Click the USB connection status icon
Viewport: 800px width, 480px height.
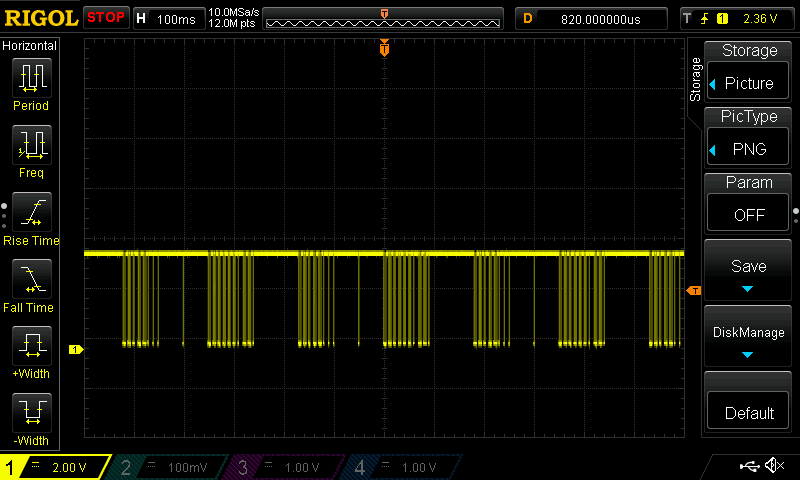[749, 466]
